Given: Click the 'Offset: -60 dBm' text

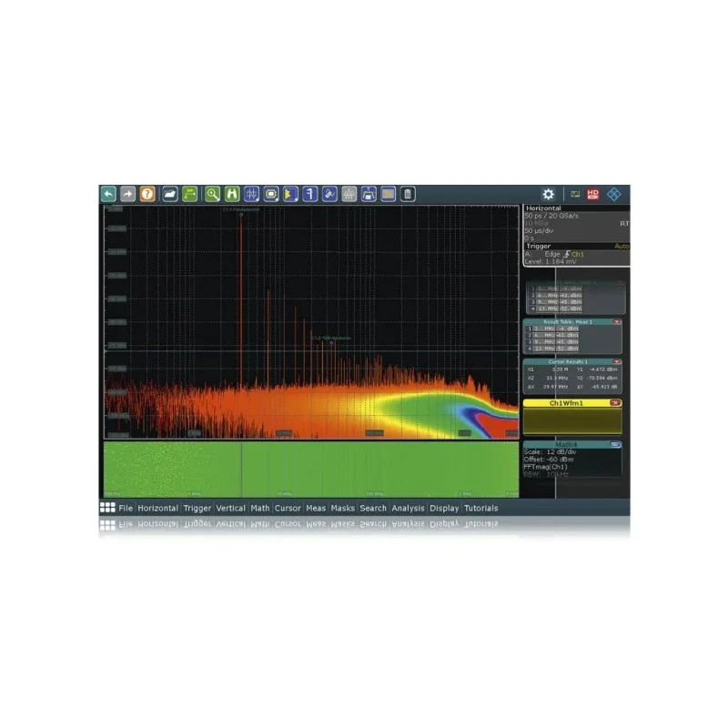Looking at the screenshot, I should (549, 460).
